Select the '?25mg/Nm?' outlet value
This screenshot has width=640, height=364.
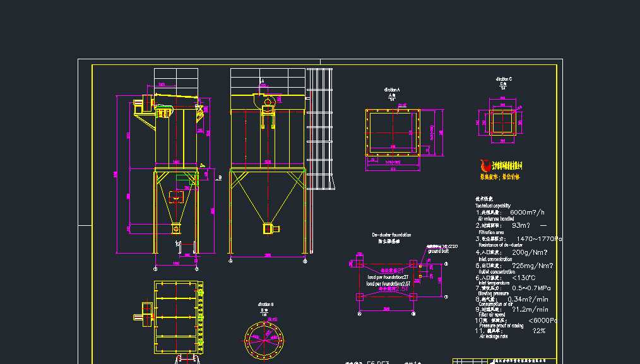[533, 266]
